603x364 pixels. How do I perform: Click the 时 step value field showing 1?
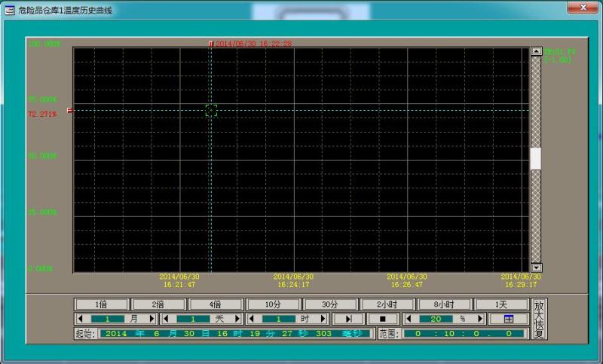pyautogui.click(x=278, y=319)
